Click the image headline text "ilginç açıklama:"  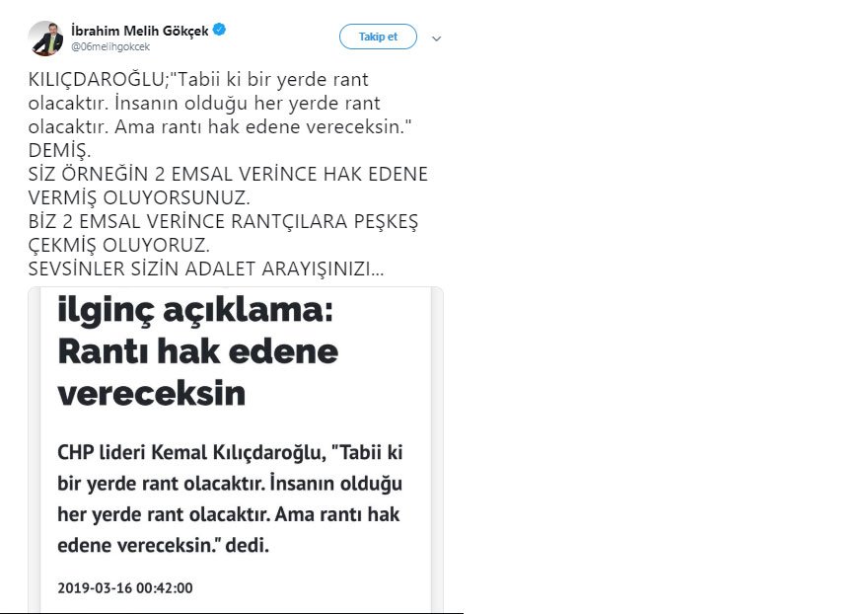196,313
